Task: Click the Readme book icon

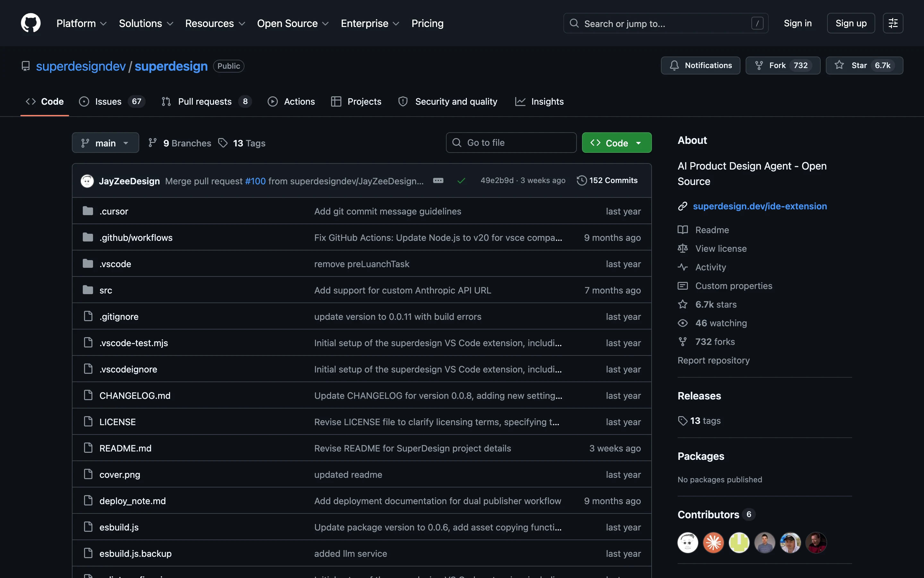Action: pos(683,230)
